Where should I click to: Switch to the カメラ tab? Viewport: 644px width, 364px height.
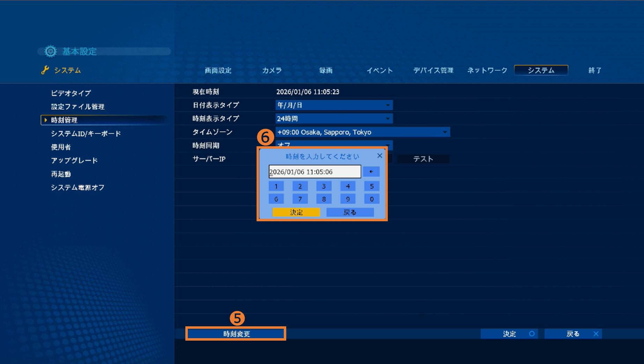(x=272, y=70)
